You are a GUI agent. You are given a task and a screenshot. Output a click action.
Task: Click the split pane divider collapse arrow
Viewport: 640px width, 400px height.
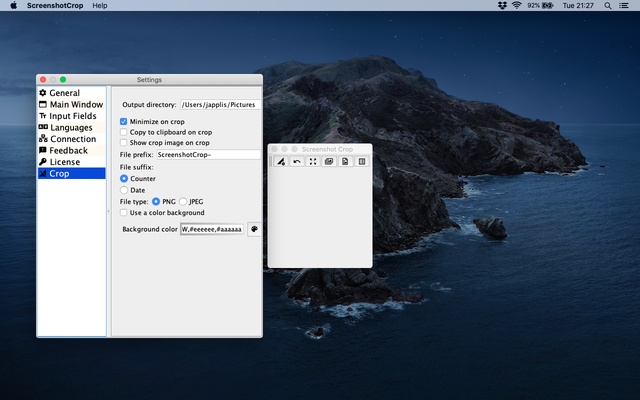[109, 211]
